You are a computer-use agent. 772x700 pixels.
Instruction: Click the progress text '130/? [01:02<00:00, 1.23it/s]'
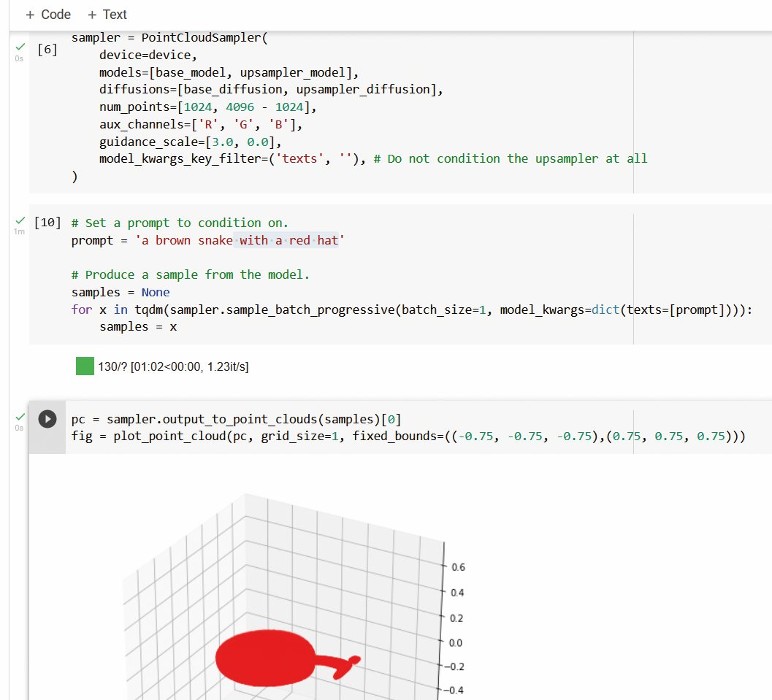[173, 367]
